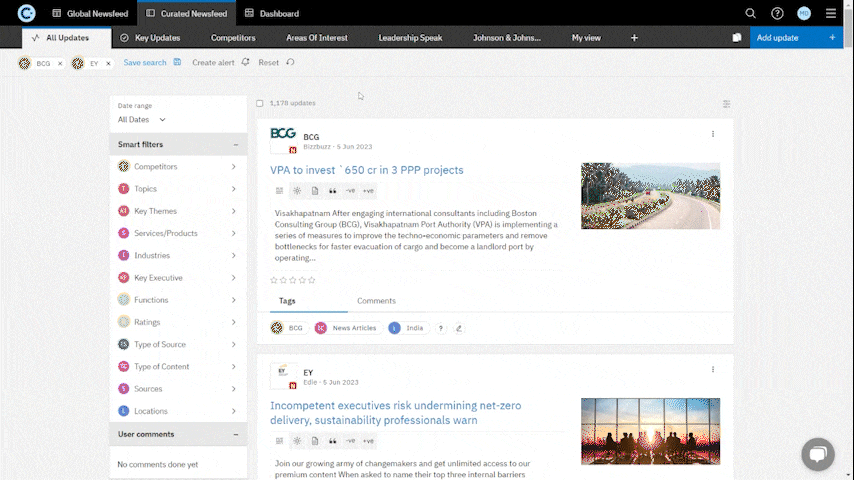Mark BCG article as -ve sentiment

pyautogui.click(x=350, y=190)
